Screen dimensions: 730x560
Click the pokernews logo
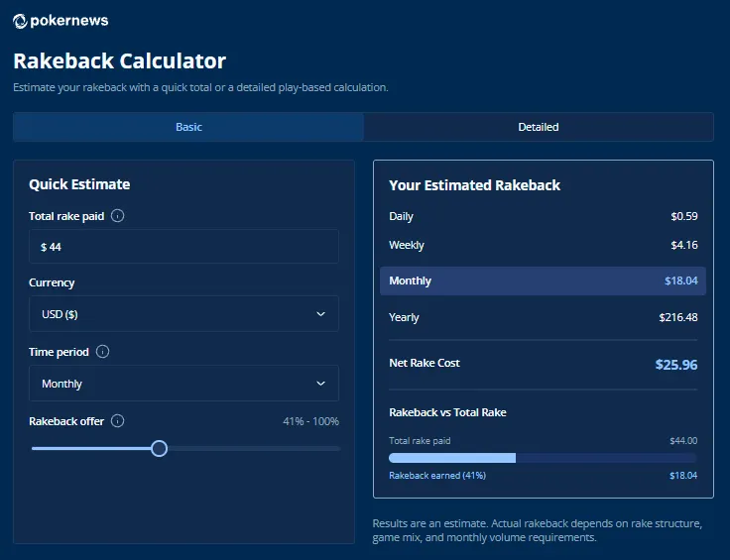pyautogui.click(x=61, y=21)
